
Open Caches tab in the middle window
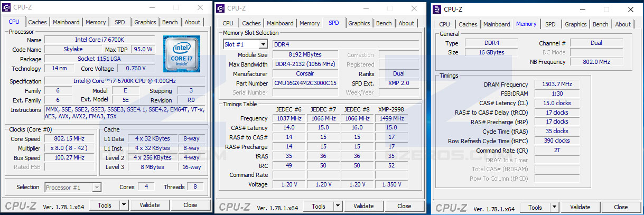click(x=251, y=23)
